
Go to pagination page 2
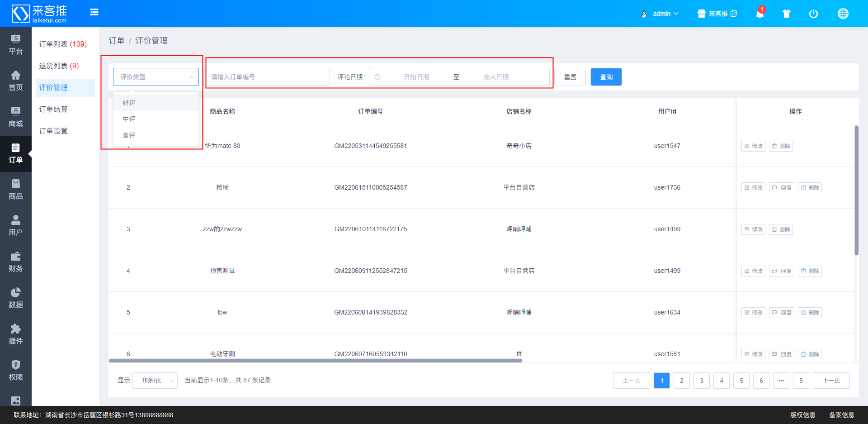click(x=682, y=381)
